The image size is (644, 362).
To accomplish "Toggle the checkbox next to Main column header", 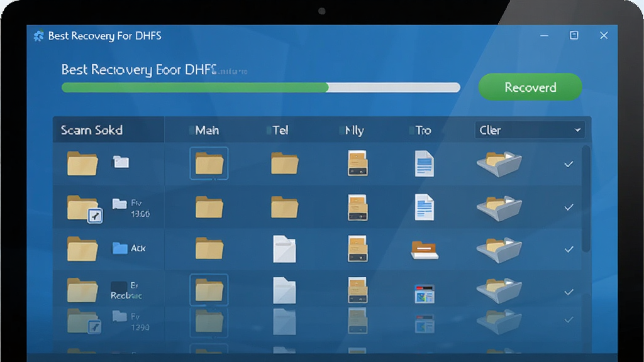I will point(192,131).
